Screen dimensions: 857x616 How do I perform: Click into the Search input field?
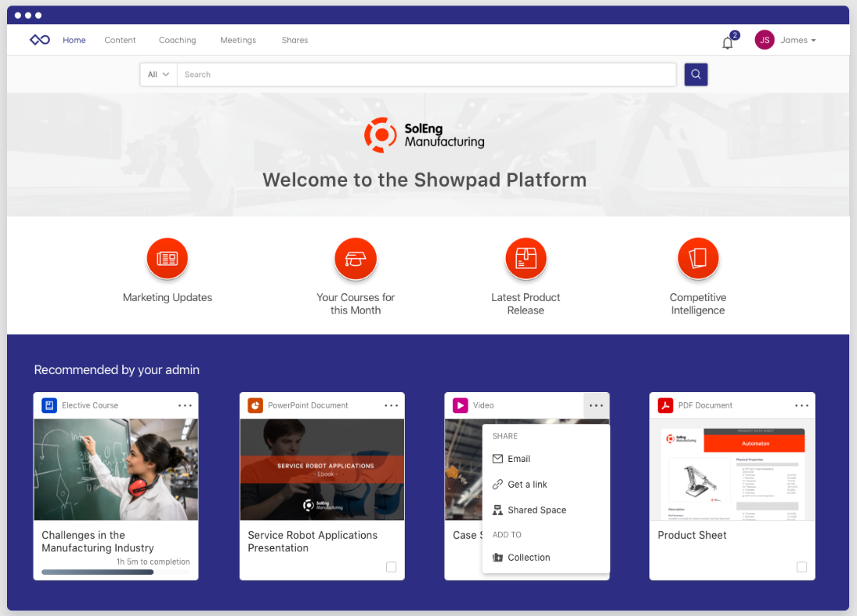427,74
